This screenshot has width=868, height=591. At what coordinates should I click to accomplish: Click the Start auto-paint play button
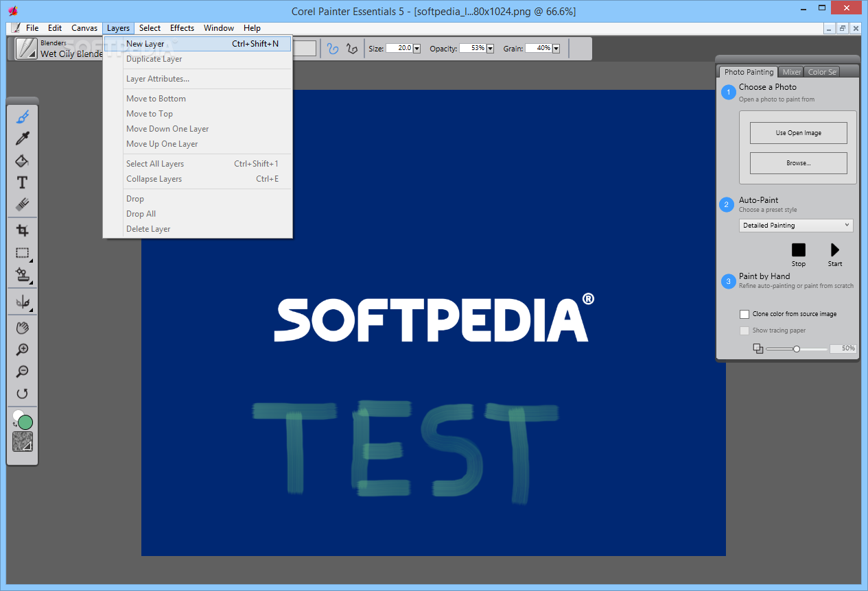coord(835,250)
